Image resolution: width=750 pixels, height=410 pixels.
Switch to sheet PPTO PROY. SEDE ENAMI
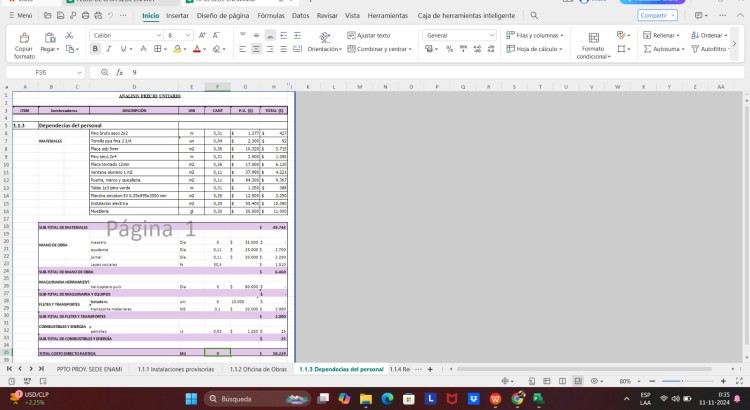pyautogui.click(x=89, y=369)
